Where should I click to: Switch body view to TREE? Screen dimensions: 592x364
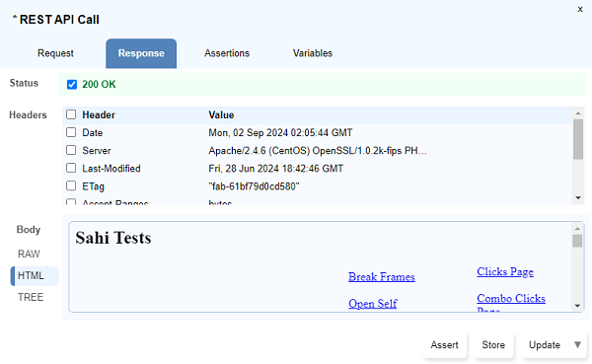click(31, 297)
